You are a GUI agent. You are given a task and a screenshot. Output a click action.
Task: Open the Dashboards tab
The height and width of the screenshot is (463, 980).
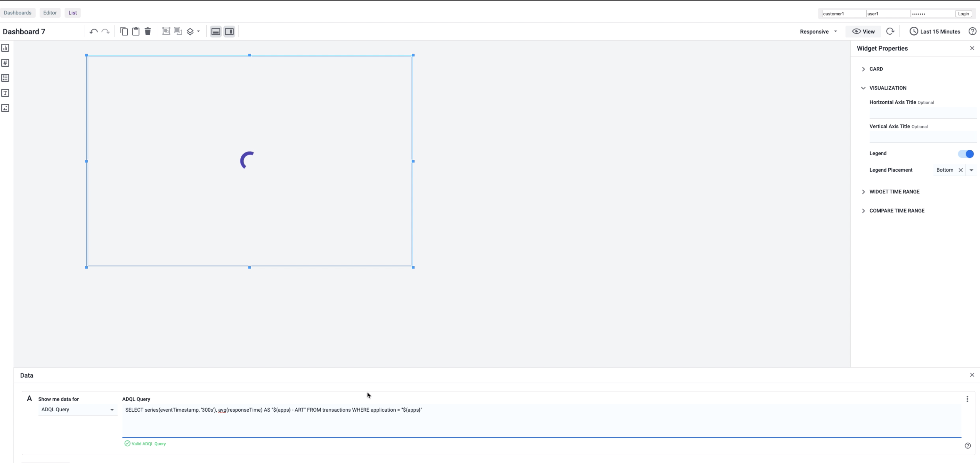tap(18, 13)
